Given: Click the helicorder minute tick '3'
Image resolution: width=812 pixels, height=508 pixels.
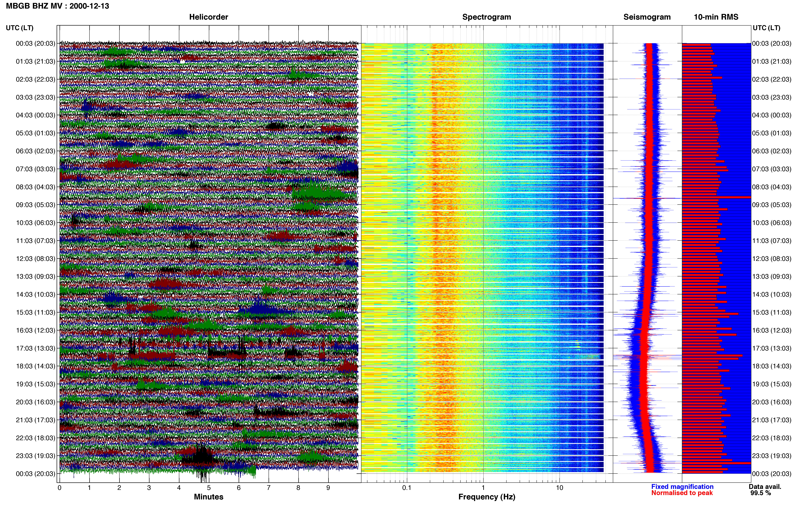Looking at the screenshot, I should click(x=149, y=488).
